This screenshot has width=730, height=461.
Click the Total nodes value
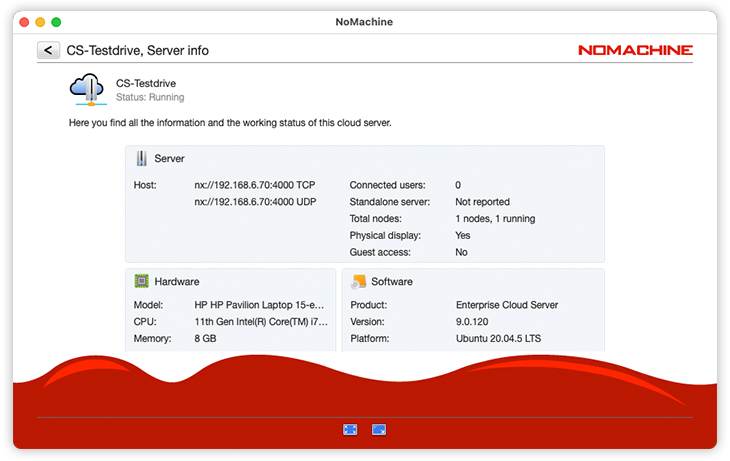click(495, 219)
